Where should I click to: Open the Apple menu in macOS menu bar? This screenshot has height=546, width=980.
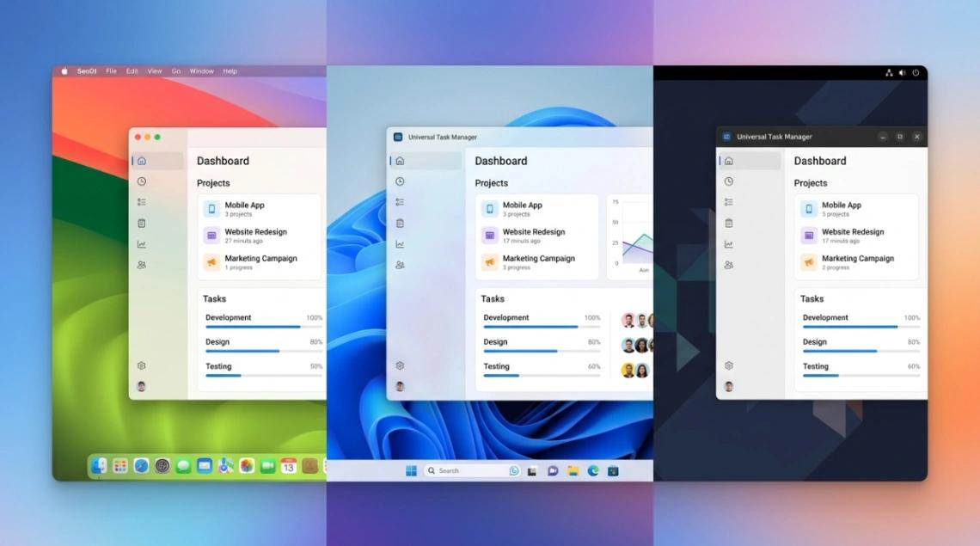[x=64, y=71]
